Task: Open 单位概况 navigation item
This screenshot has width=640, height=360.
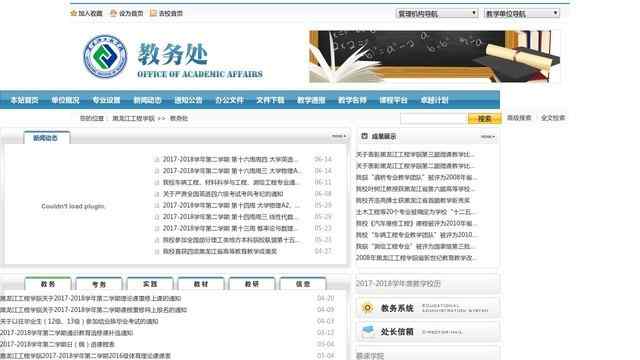Action: [x=65, y=100]
